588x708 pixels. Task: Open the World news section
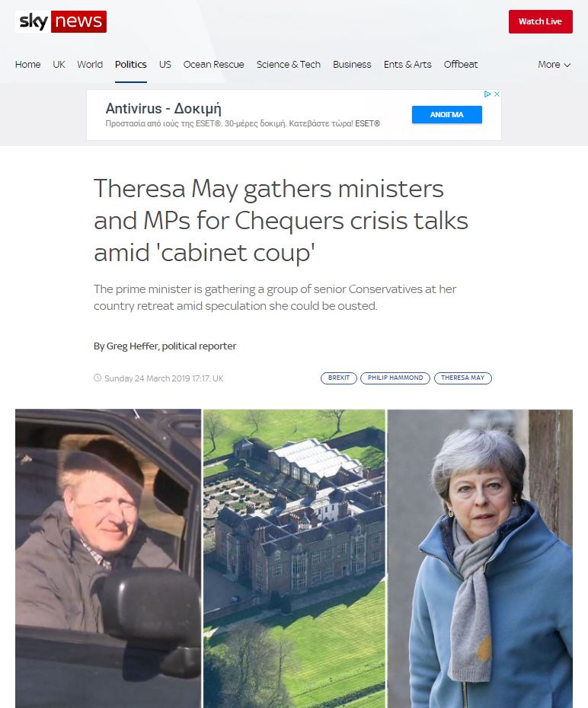pyautogui.click(x=90, y=65)
